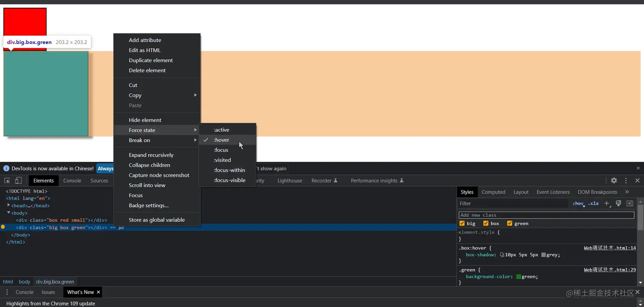Switch to the Console panel tab
This screenshot has width=644, height=307.
point(72,181)
